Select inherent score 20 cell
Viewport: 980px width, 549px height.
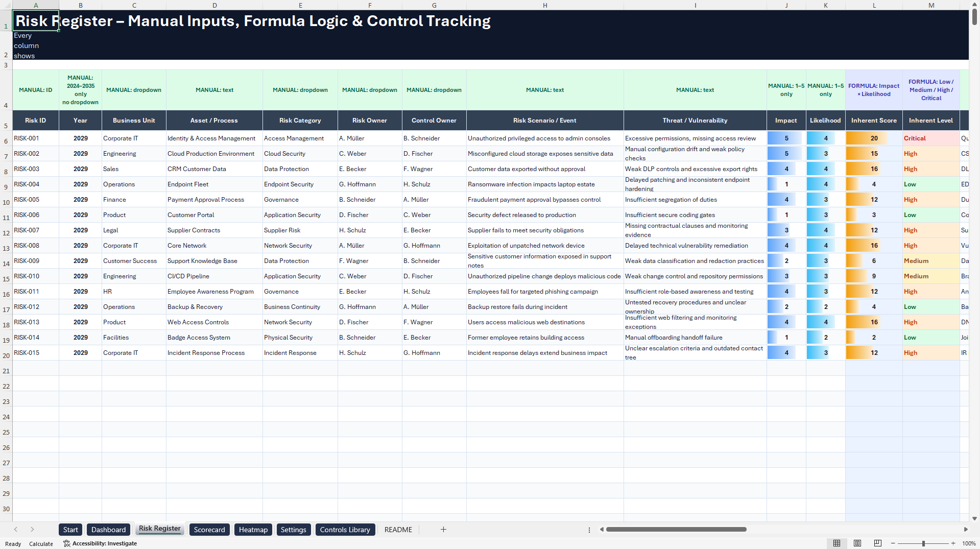[x=874, y=138]
